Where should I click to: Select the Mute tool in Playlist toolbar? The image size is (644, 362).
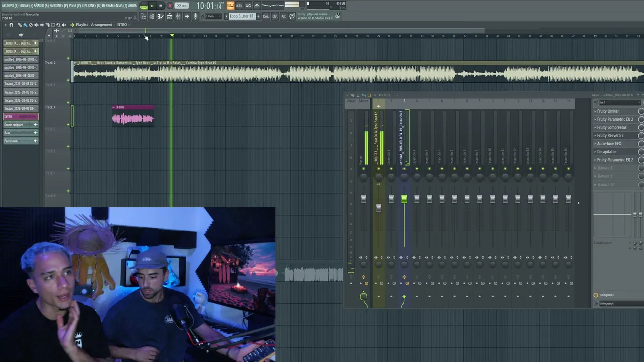36,25
